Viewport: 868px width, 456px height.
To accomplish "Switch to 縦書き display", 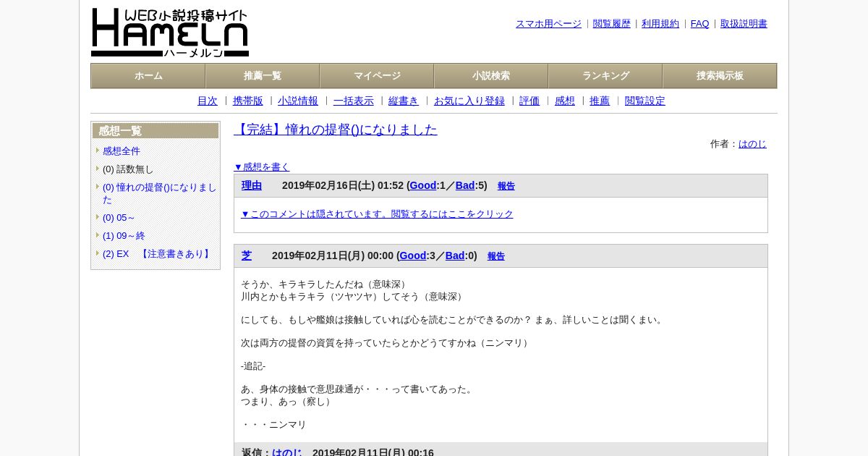I will click(x=404, y=101).
